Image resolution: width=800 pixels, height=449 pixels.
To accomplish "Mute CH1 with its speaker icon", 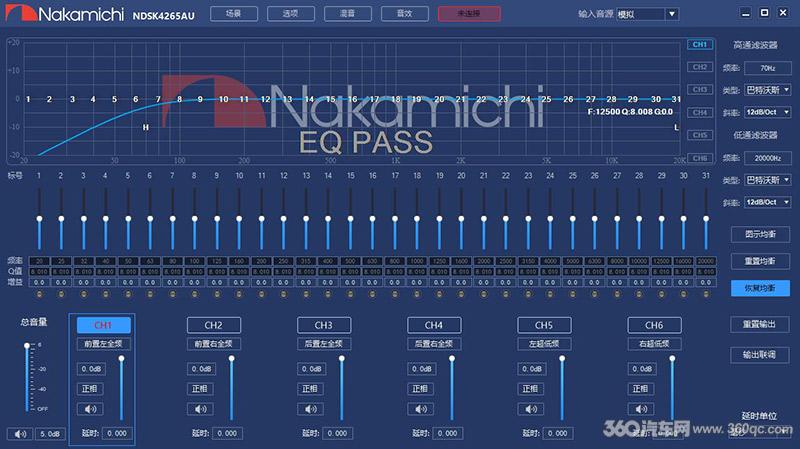I will (x=90, y=409).
